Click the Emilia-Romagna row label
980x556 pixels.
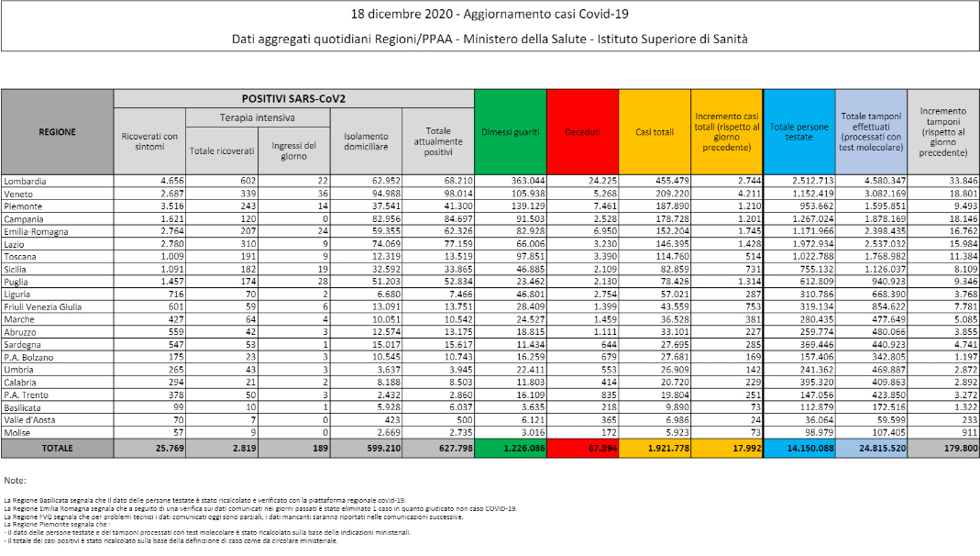[37, 231]
